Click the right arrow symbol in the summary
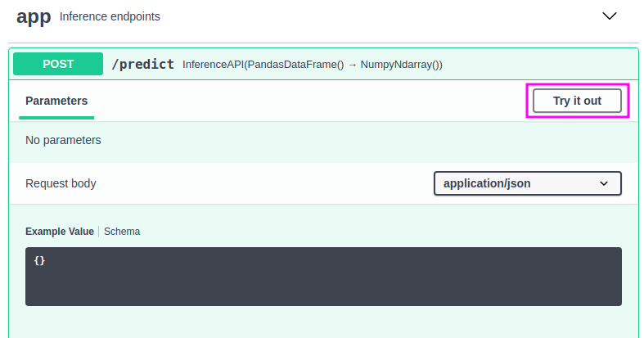The image size is (644, 338). tap(352, 65)
